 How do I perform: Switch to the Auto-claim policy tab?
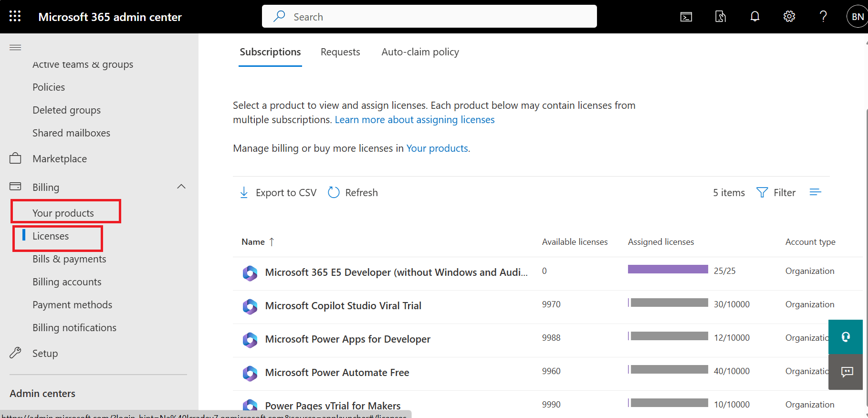click(420, 52)
